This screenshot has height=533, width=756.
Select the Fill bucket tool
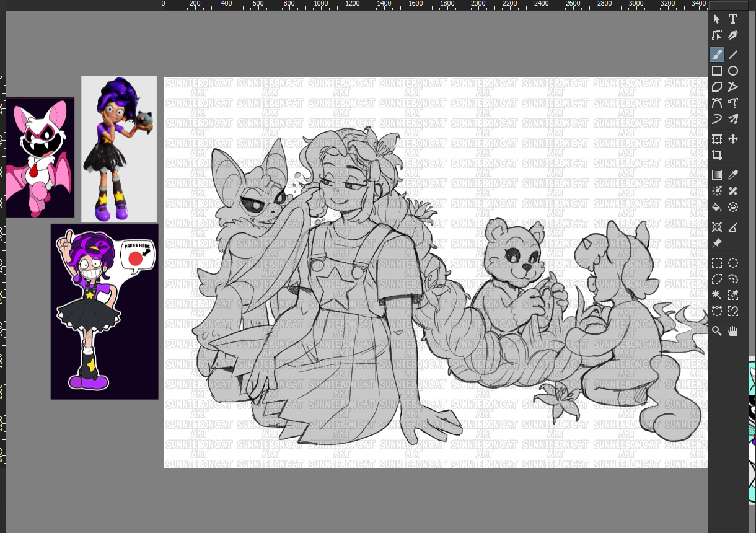coord(717,207)
